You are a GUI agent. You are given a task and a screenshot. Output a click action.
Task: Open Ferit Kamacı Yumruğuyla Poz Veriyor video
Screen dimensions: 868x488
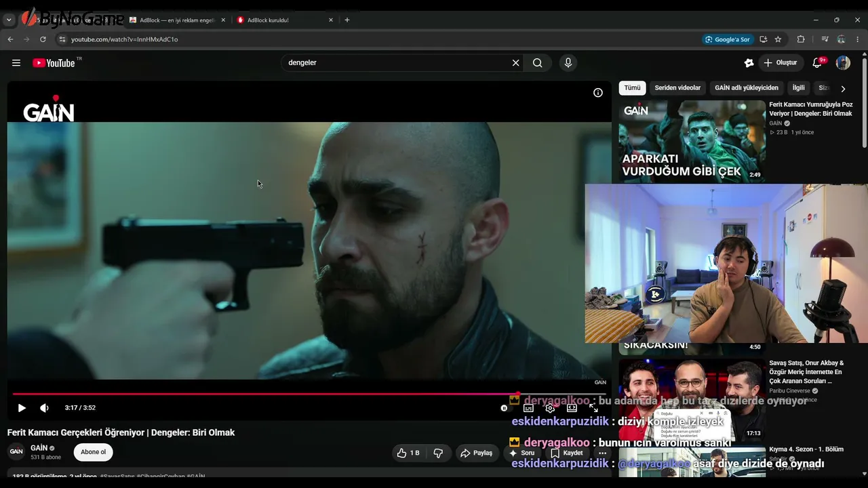(x=811, y=109)
